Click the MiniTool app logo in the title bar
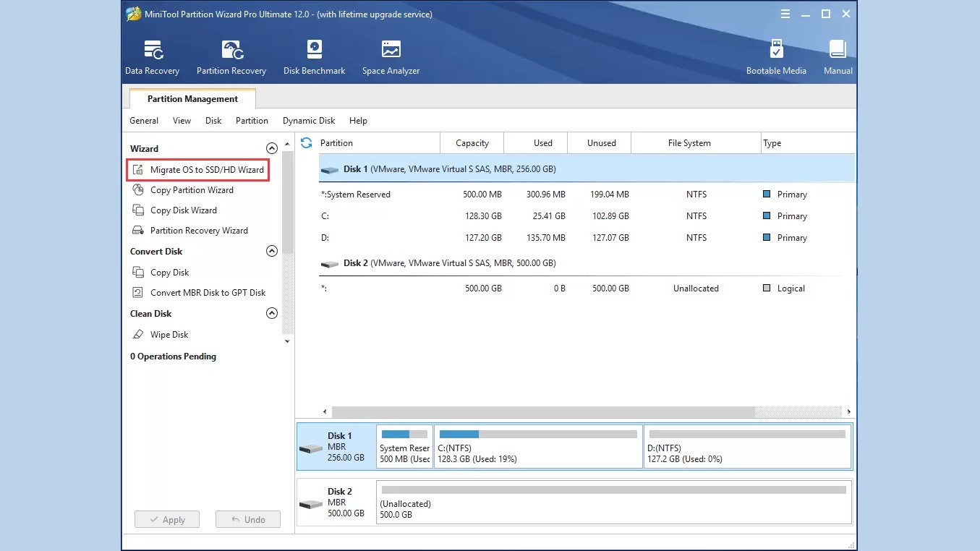Viewport: 980px width, 551px height. coord(133,14)
